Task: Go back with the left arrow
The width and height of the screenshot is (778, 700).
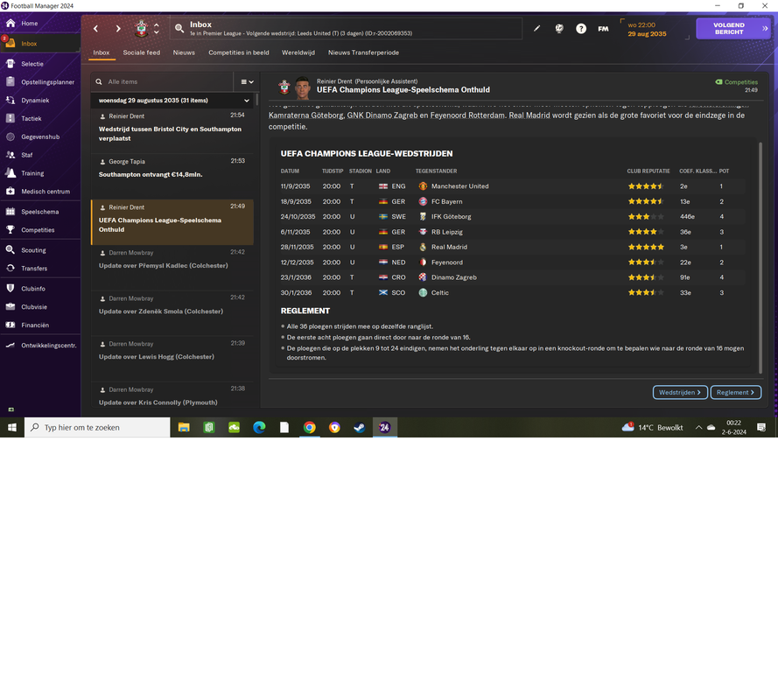Action: point(95,29)
